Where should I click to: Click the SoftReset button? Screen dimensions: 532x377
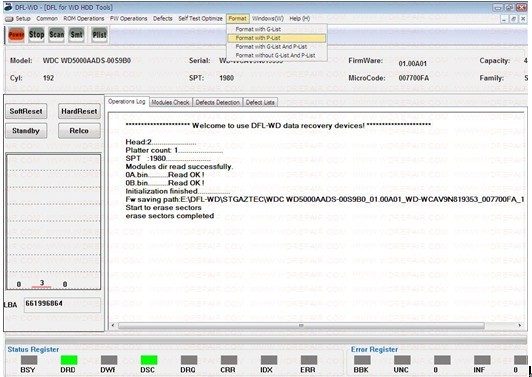click(x=26, y=111)
